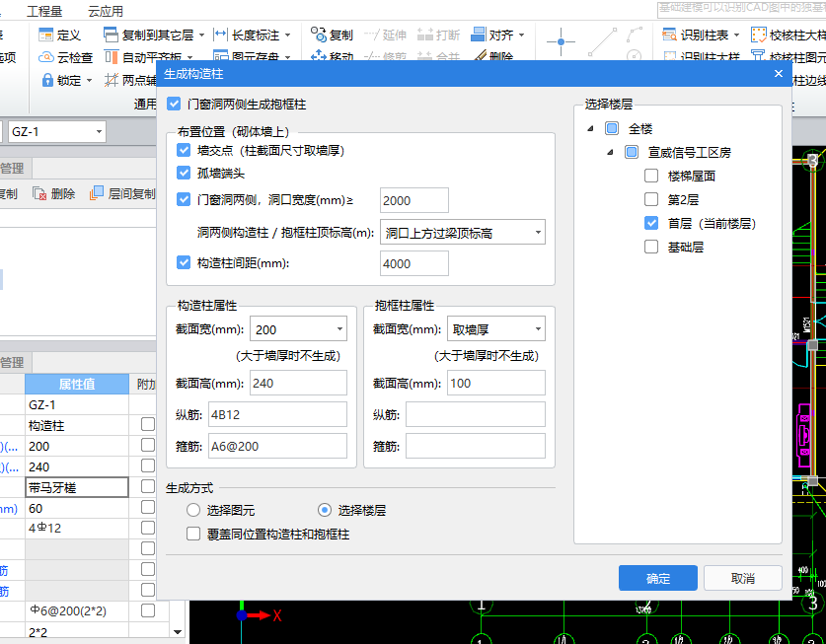Toggle 附加 checkbox in 构造柱 row
This screenshot has height=644, width=826.
pos(147,424)
